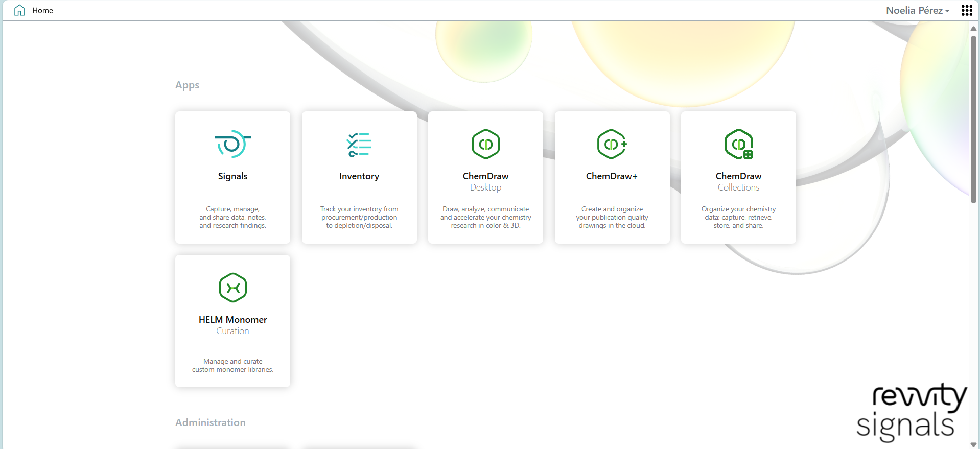
Task: Open the Signals title link
Action: pyautogui.click(x=232, y=176)
